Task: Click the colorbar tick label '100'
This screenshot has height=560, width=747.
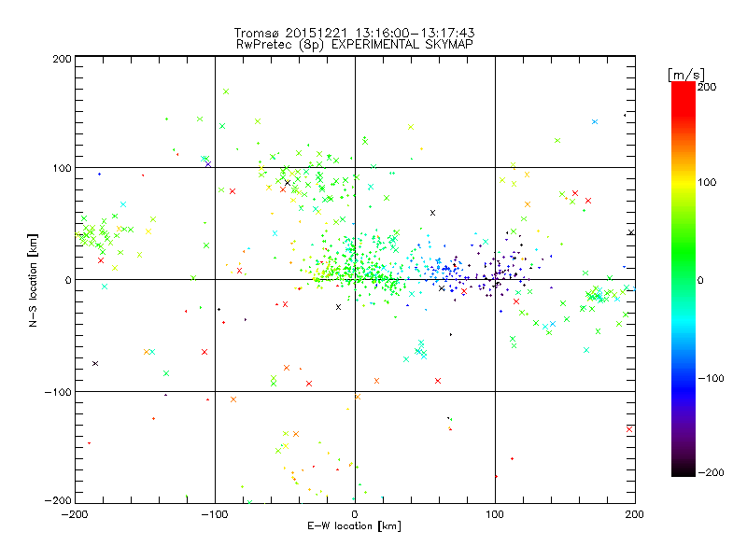Action: [x=707, y=182]
